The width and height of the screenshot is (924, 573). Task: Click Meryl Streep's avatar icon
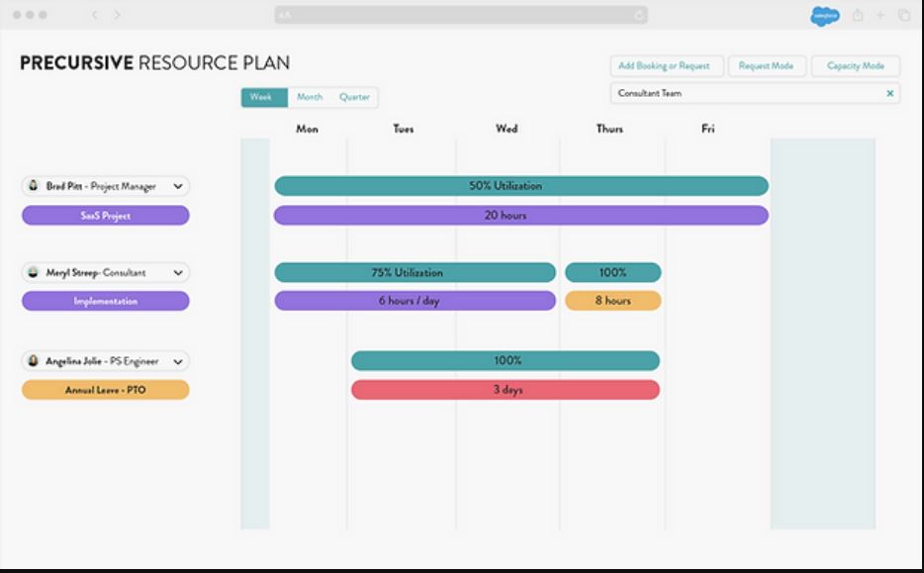pyautogui.click(x=34, y=272)
